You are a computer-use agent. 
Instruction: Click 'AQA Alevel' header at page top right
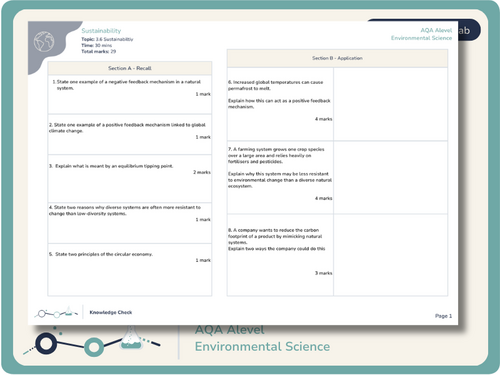436,30
